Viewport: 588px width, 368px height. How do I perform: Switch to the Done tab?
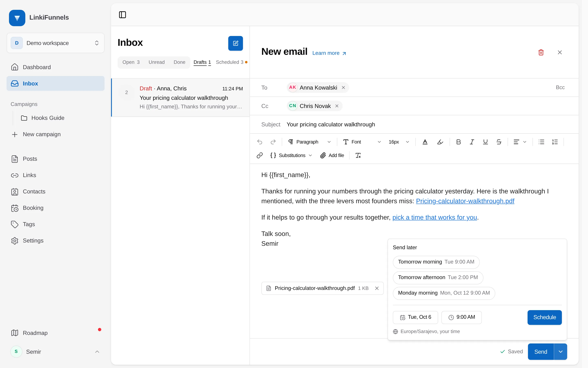(179, 62)
